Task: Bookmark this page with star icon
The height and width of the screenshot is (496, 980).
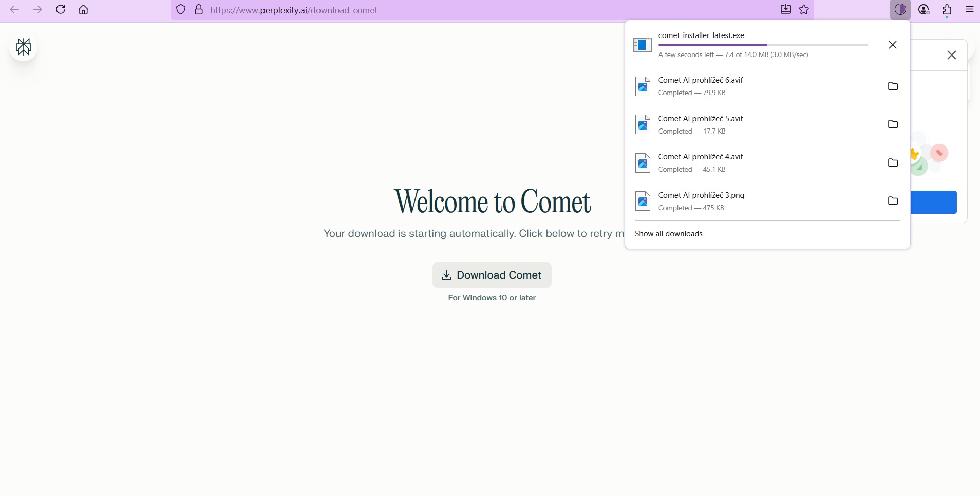Action: tap(804, 10)
